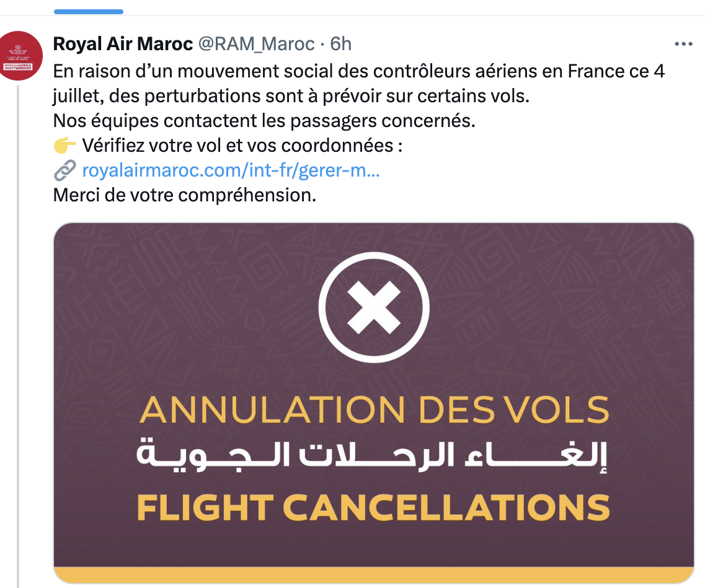Viewport: 705px width, 588px height.
Task: Click the white Arabic text in the image
Action: pyautogui.click(x=374, y=456)
